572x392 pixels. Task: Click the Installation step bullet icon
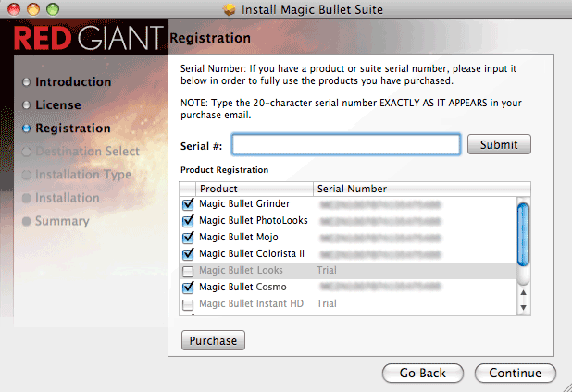[x=26, y=198]
